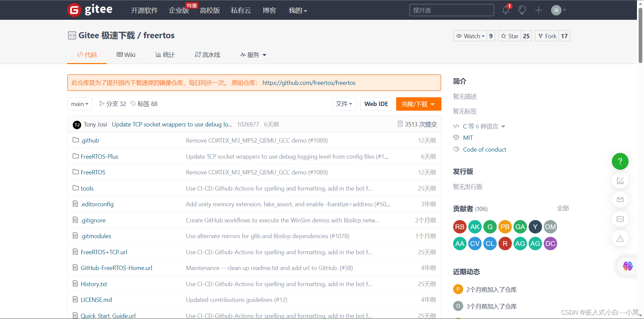Open the Code of conduct link
The width and height of the screenshot is (644, 319).
(x=484, y=149)
